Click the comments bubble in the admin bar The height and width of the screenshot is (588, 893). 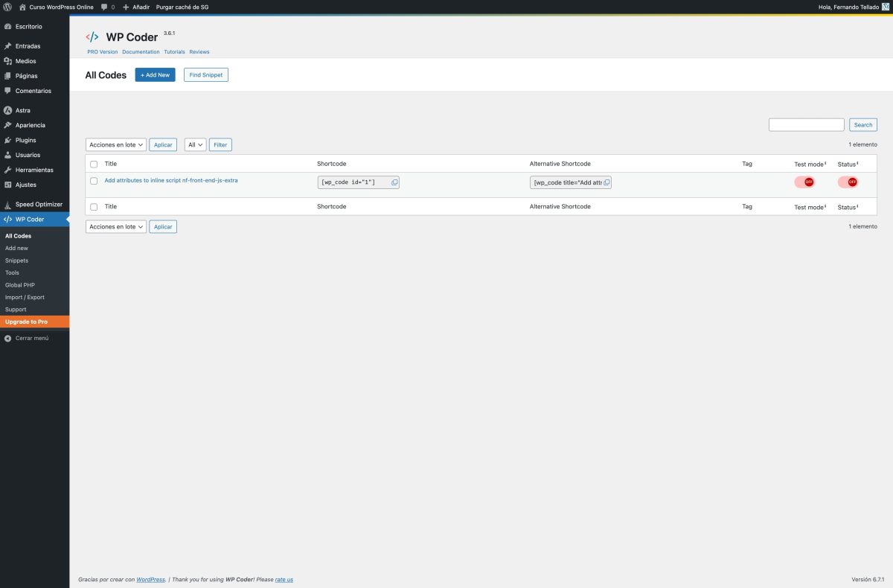pos(104,7)
